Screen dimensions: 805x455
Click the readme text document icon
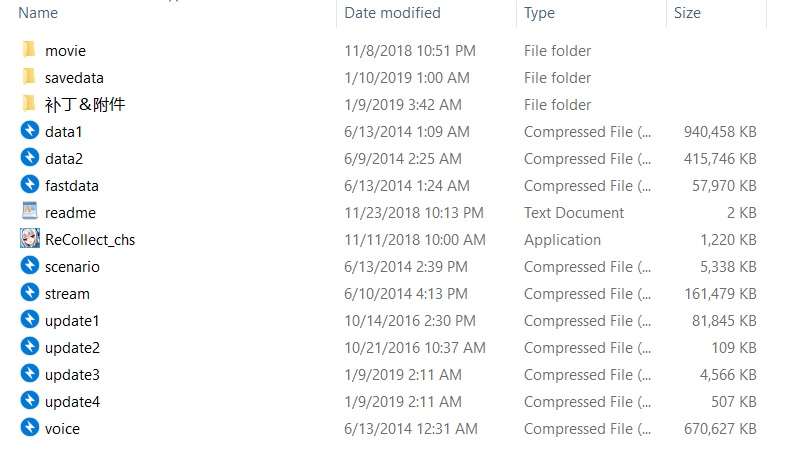click(29, 212)
